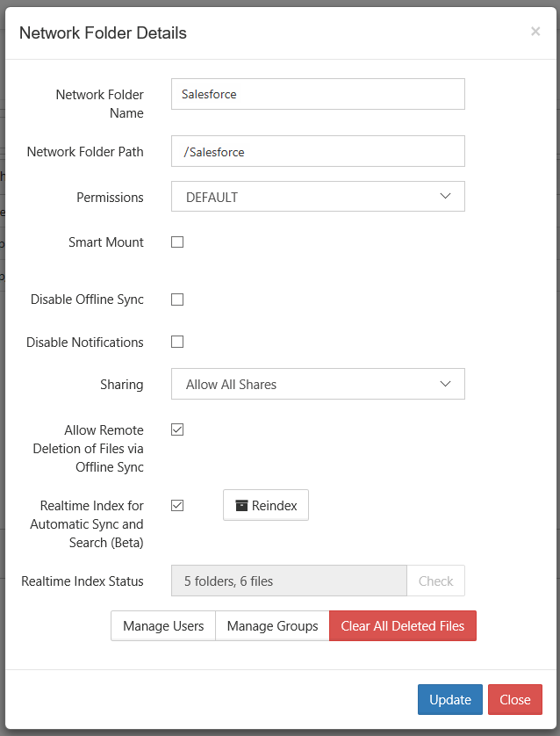Disable Realtime Index for Automatic Sync
This screenshot has width=560, height=736.
177,505
